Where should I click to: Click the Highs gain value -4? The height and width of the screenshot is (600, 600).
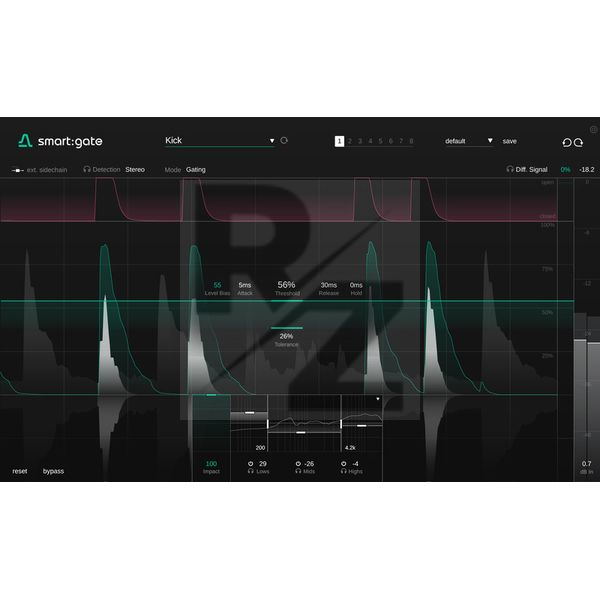point(355,464)
